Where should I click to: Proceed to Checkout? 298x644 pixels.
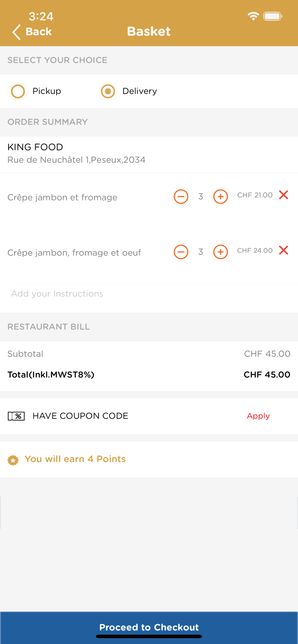[x=149, y=627]
